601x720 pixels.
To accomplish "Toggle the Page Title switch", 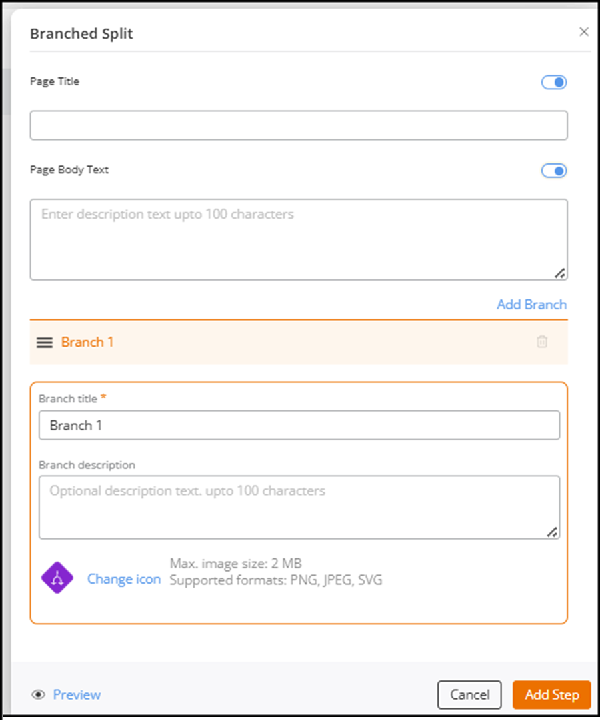I will (x=554, y=82).
